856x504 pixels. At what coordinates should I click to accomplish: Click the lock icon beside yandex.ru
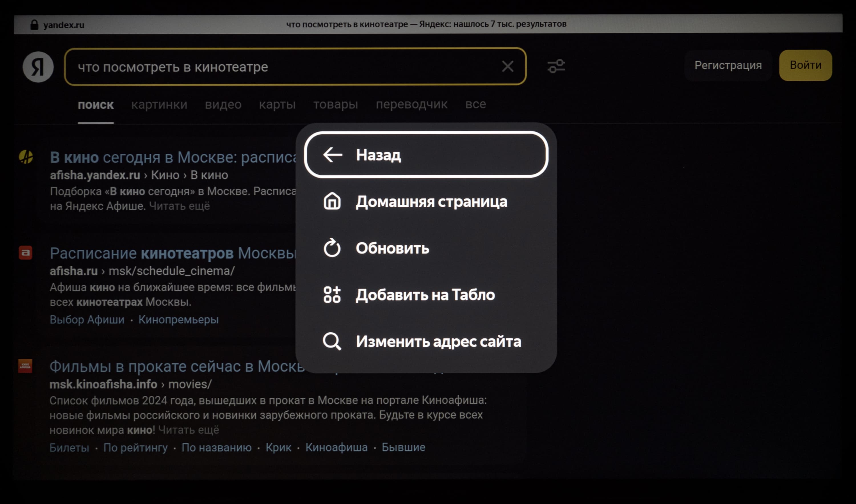34,25
